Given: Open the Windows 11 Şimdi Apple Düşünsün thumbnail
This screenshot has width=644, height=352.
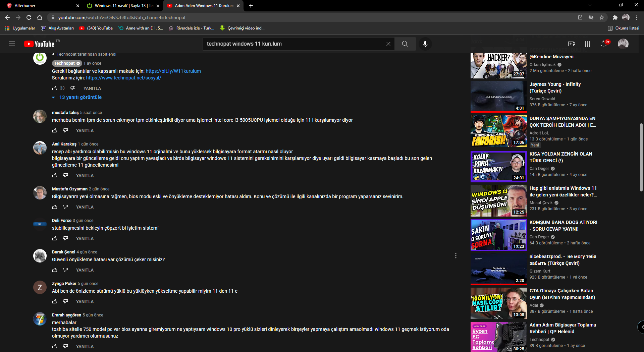Looking at the screenshot, I should pyautogui.click(x=499, y=201).
